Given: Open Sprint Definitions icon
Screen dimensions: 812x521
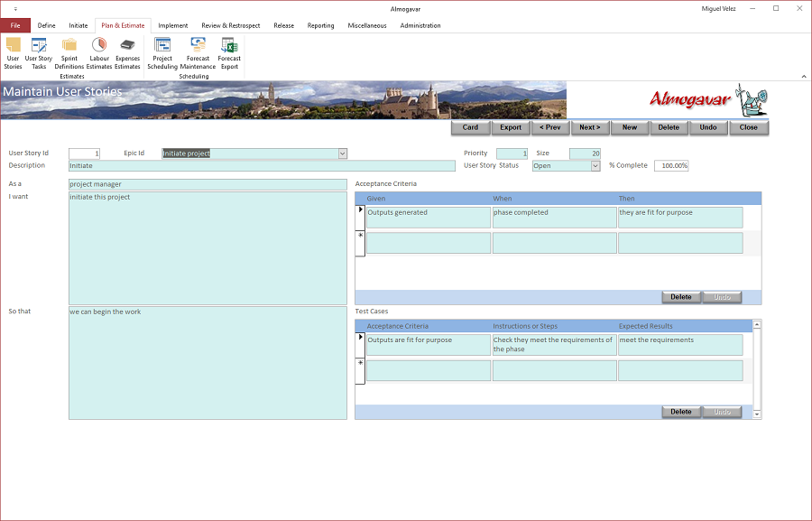Looking at the screenshot, I should click(69, 53).
